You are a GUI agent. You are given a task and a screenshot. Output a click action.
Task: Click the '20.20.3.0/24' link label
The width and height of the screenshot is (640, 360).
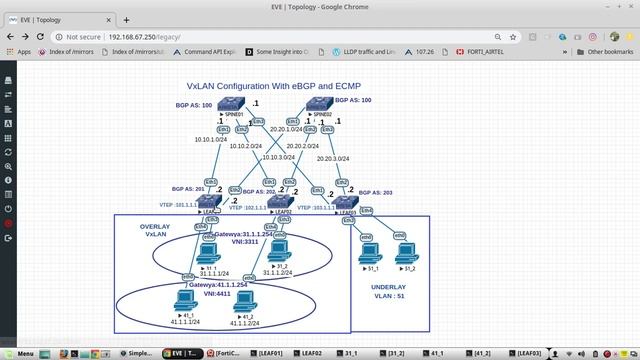(x=333, y=159)
